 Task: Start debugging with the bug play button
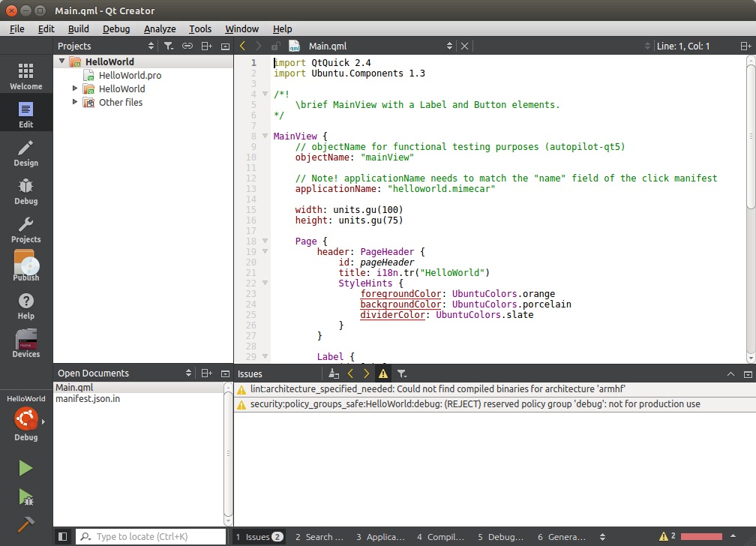pos(25,496)
